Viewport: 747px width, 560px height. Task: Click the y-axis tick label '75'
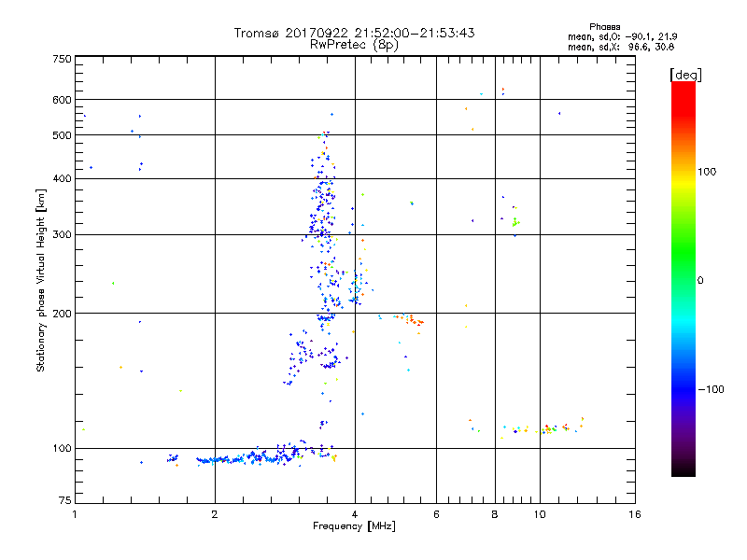(65, 500)
